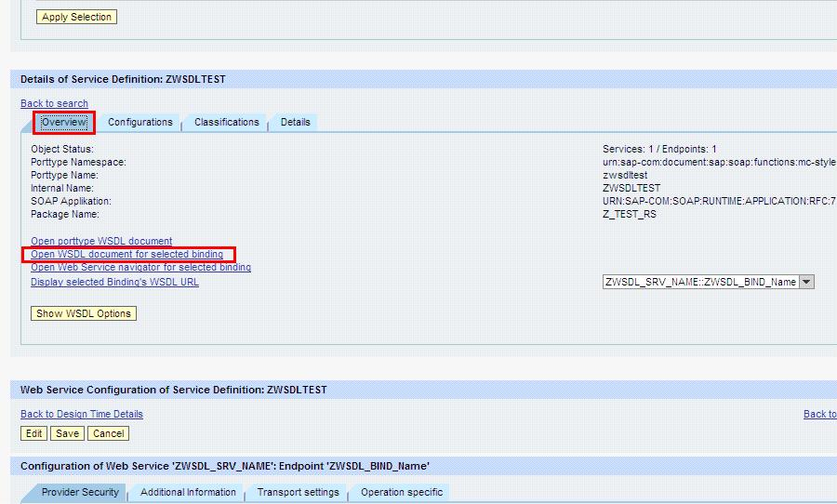Switch to the Overview tab
Screen dimensions: 837x504
(64, 122)
